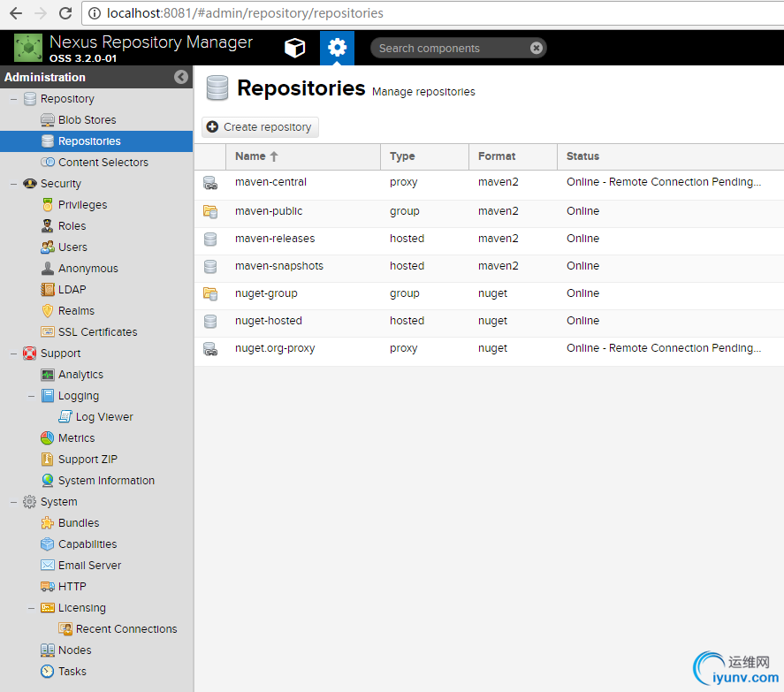784x692 pixels.
Task: Click the Metrics pie chart icon
Action: pos(48,438)
